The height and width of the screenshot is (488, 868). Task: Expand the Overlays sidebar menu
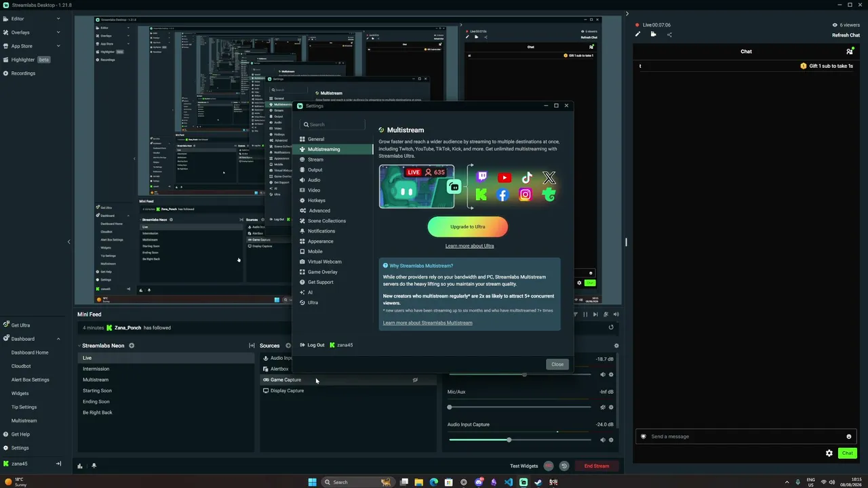point(58,33)
